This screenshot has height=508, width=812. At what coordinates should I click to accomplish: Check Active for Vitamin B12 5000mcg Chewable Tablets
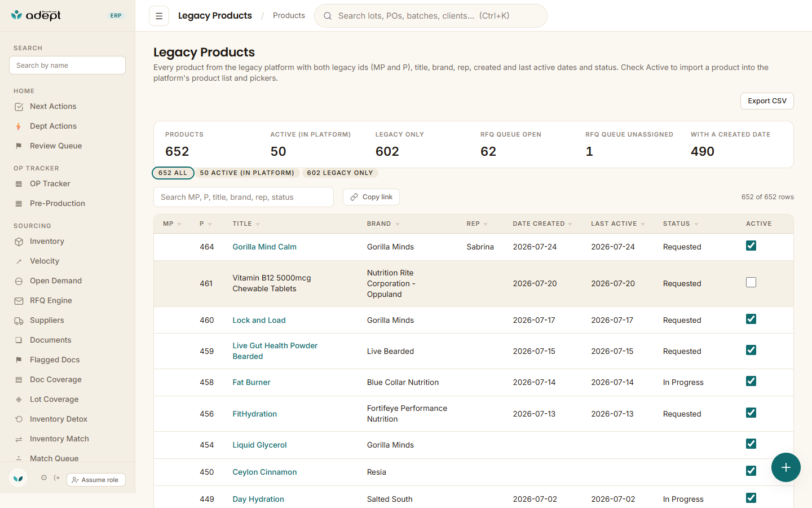click(x=751, y=282)
